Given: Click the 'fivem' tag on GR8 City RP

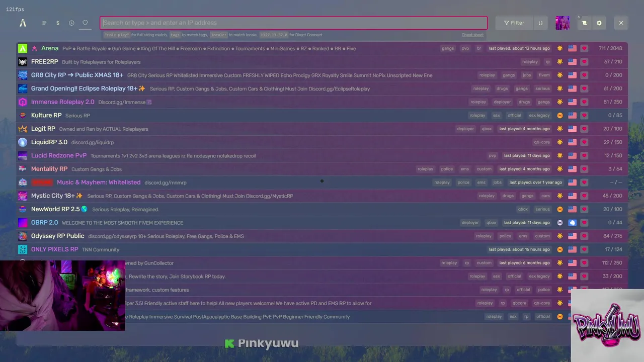Looking at the screenshot, I should pyautogui.click(x=544, y=75).
